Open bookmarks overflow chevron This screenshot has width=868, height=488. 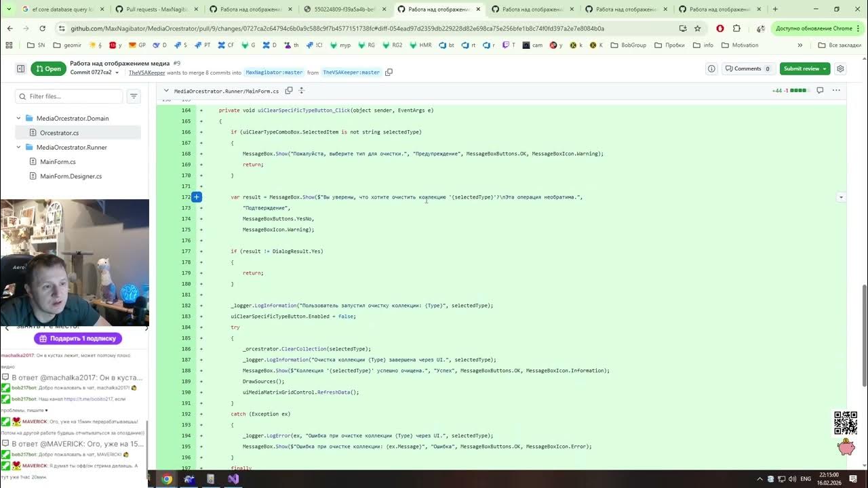pyautogui.click(x=800, y=45)
